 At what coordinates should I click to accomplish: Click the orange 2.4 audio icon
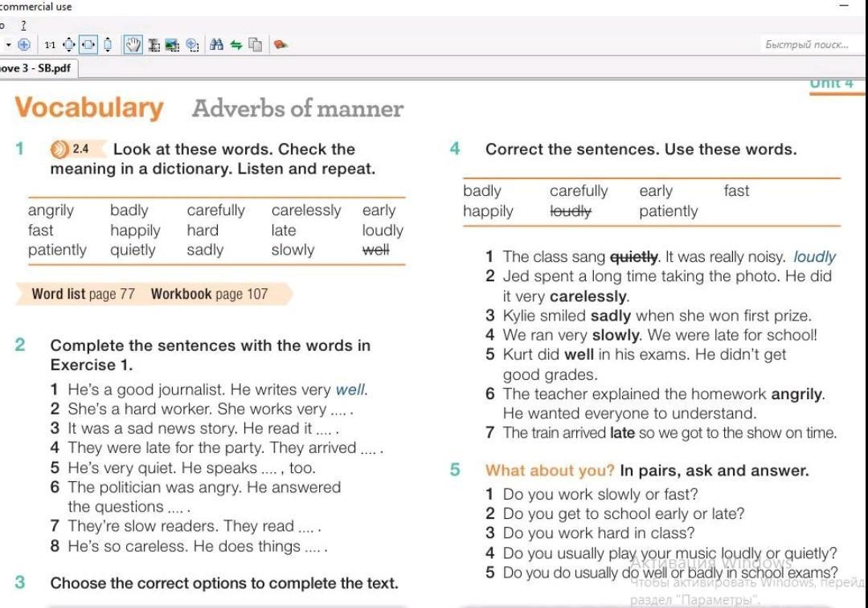coord(60,149)
